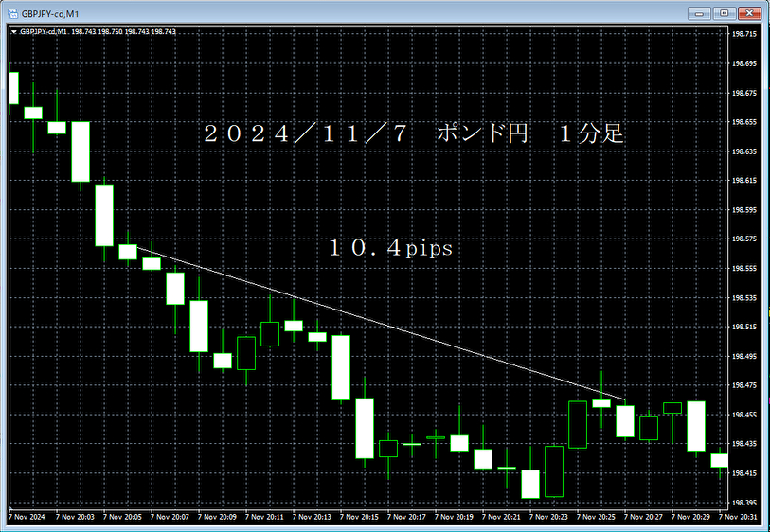770x532 pixels.
Task: Click price axis value 198.435
Action: pos(744,443)
